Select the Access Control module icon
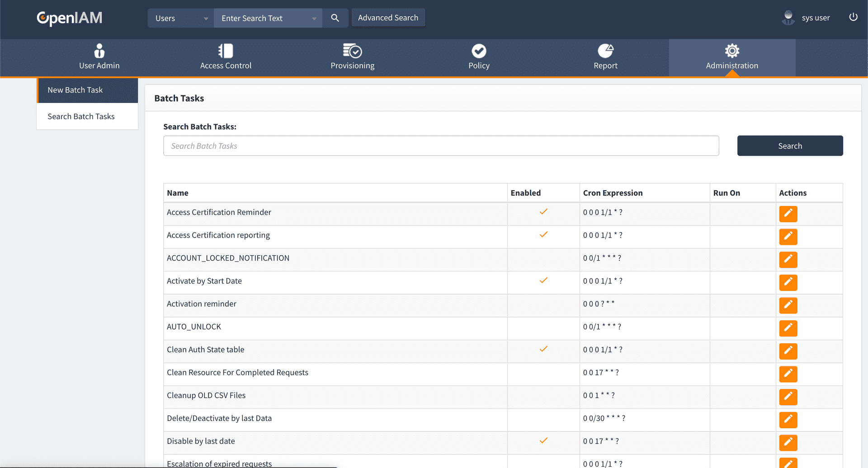This screenshot has height=468, width=868. [x=226, y=51]
